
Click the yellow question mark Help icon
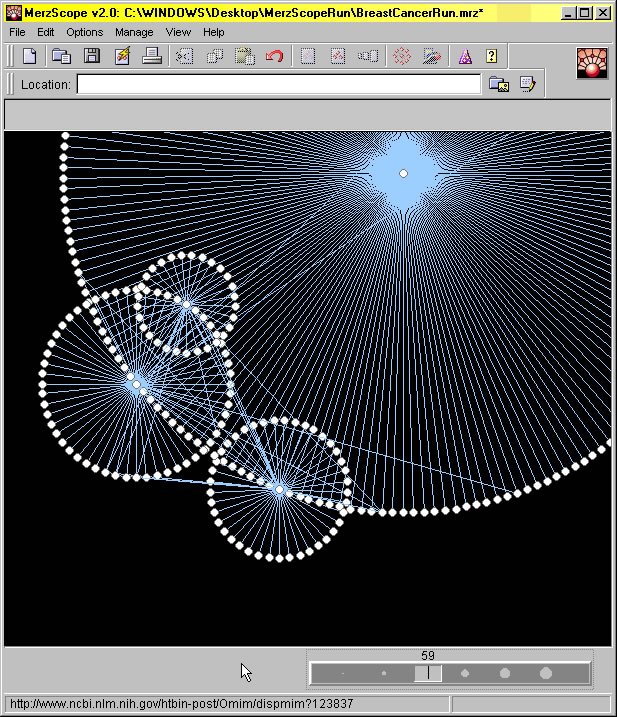[x=492, y=57]
